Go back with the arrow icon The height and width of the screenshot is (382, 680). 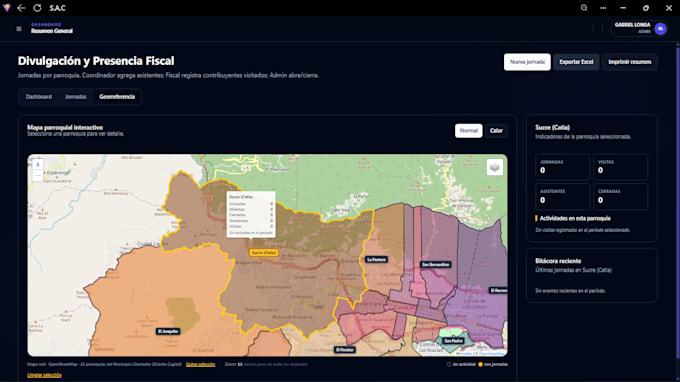click(21, 8)
